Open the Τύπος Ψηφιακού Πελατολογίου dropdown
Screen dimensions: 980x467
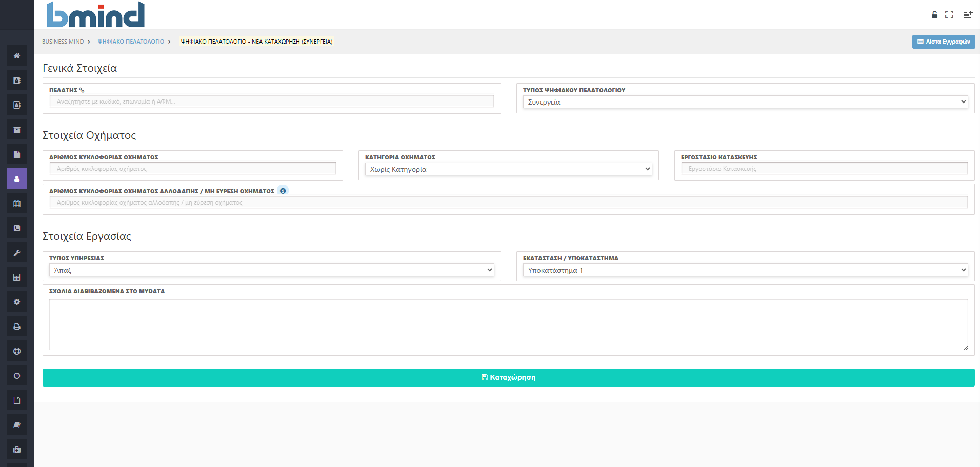click(745, 102)
